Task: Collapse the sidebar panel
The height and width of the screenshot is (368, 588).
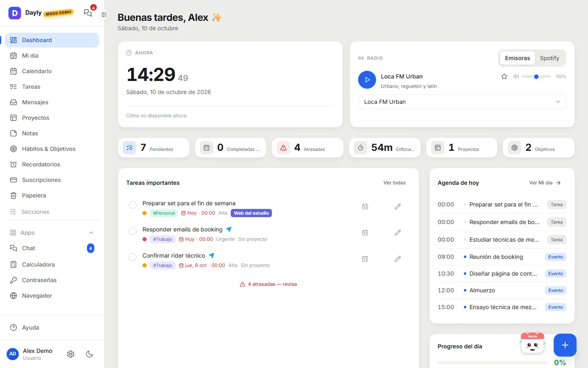Action: (x=104, y=15)
